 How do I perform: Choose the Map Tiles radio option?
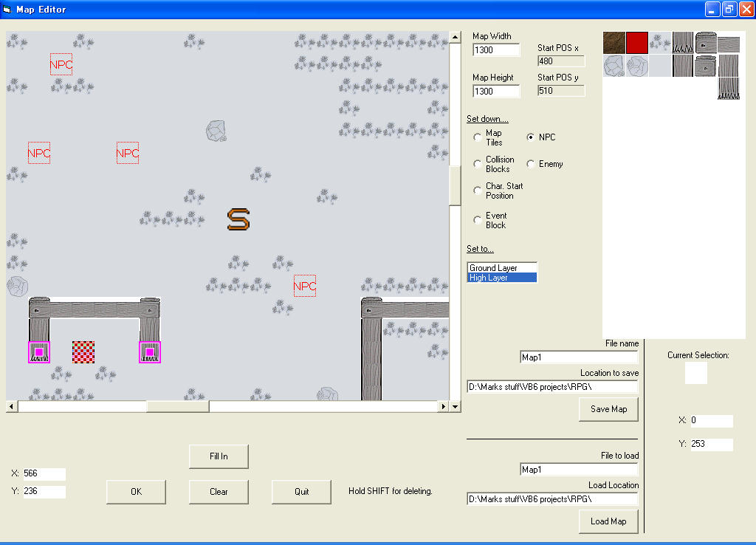478,138
